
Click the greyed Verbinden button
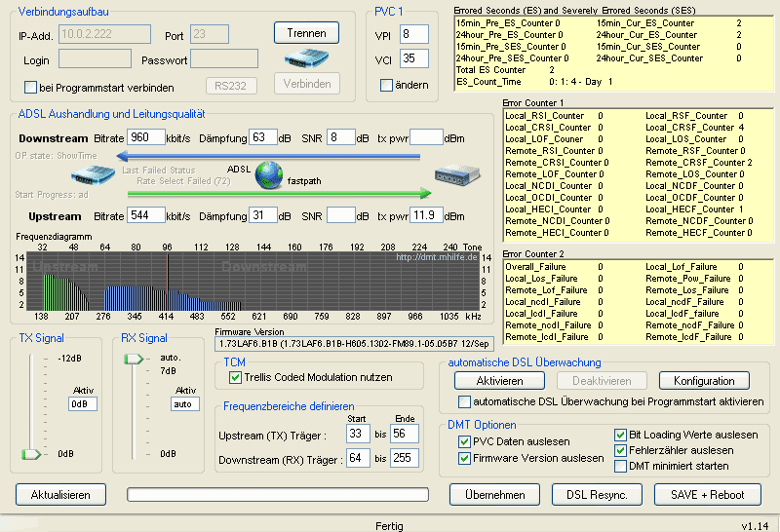pyautogui.click(x=307, y=84)
